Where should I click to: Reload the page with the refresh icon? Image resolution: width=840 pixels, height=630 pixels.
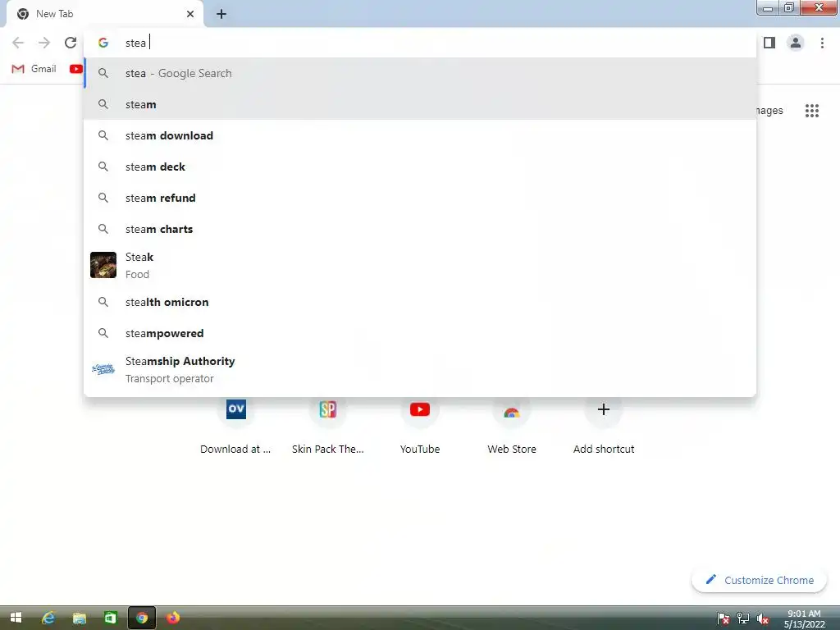(x=71, y=43)
